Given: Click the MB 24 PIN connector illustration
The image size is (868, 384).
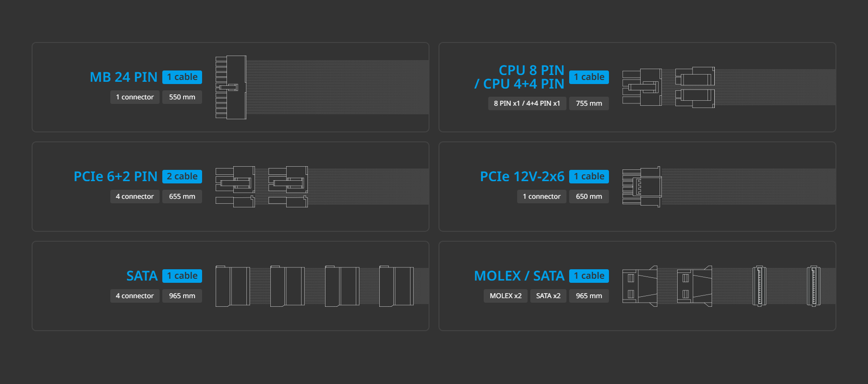Looking at the screenshot, I should (231, 87).
